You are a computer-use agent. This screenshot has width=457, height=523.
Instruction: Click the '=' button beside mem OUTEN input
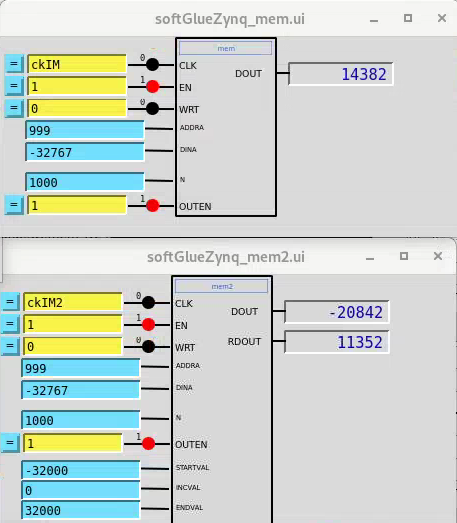14,205
